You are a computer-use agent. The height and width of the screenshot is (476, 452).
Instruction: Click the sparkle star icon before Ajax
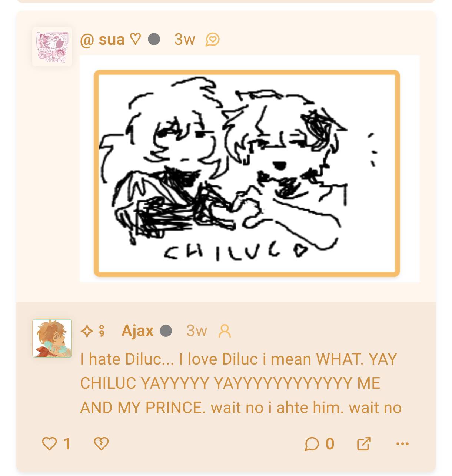[x=87, y=331]
